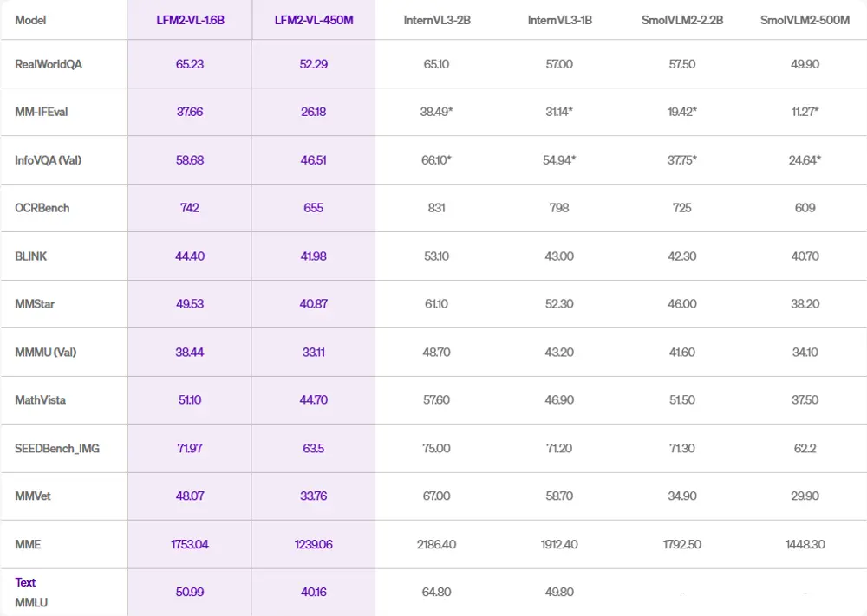The image size is (867, 616).
Task: Select the 831 OCRBench score cell
Action: point(437,208)
